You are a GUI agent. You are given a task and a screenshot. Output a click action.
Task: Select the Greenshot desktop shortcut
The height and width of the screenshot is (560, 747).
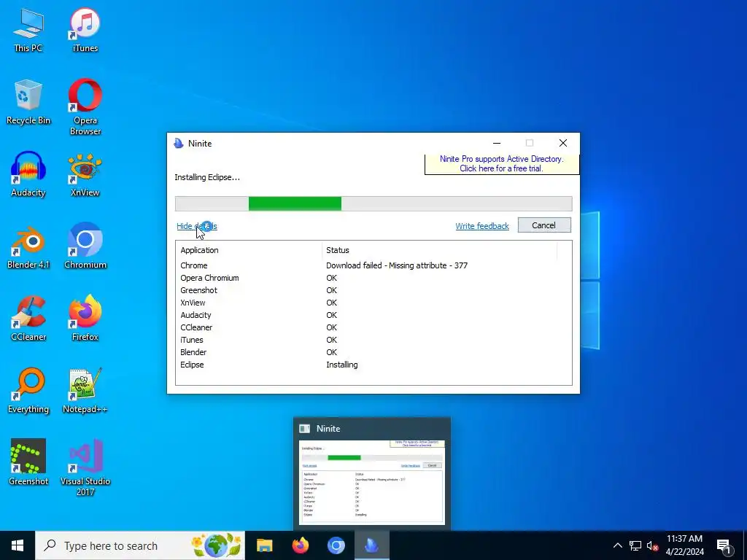coord(28,462)
